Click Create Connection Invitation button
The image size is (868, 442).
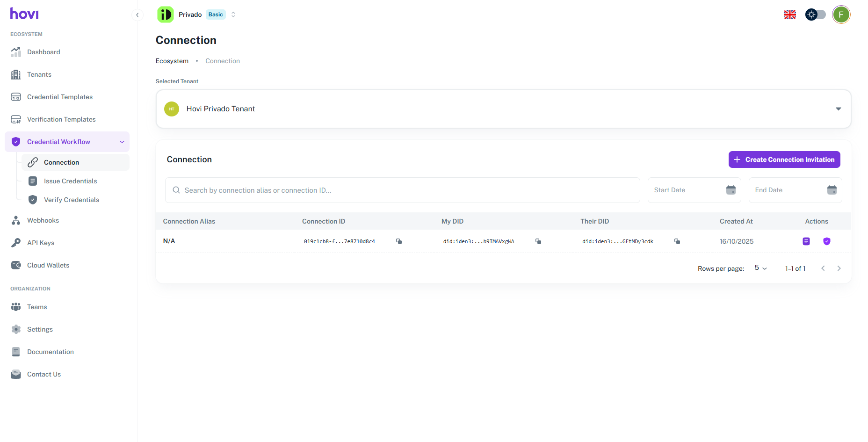(784, 159)
